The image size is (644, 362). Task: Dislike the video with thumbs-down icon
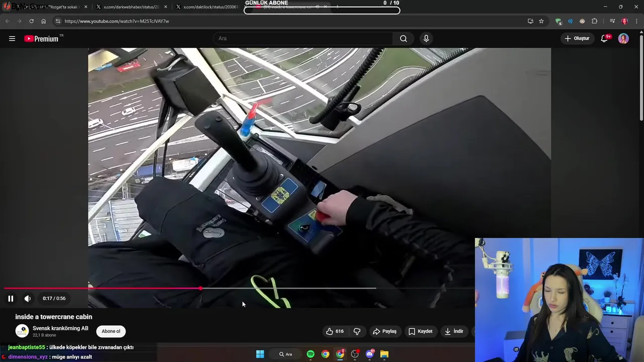357,331
